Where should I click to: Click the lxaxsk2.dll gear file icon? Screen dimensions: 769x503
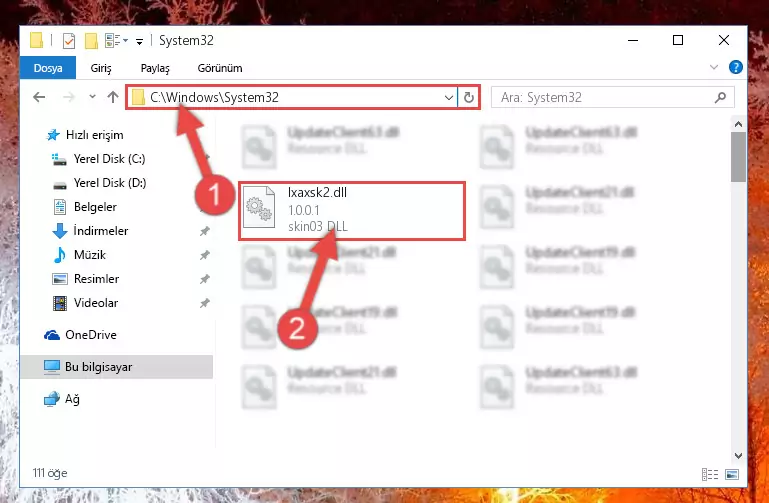coord(259,207)
